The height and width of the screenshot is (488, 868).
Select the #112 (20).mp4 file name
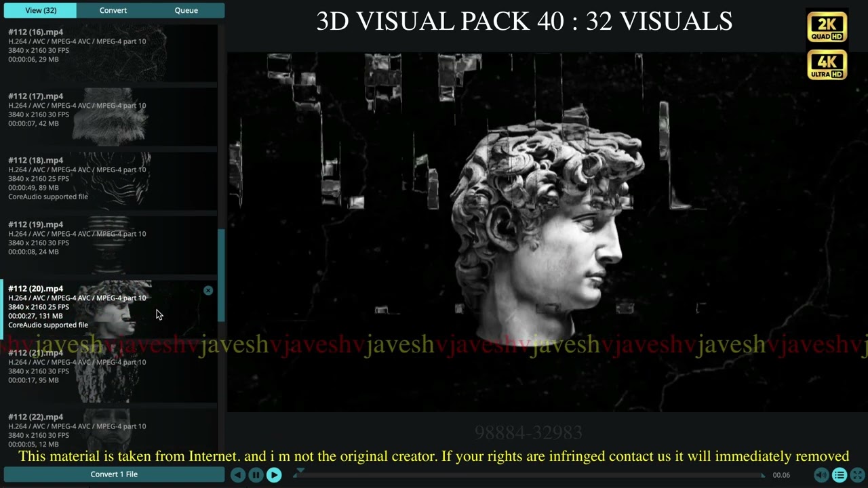pos(35,289)
